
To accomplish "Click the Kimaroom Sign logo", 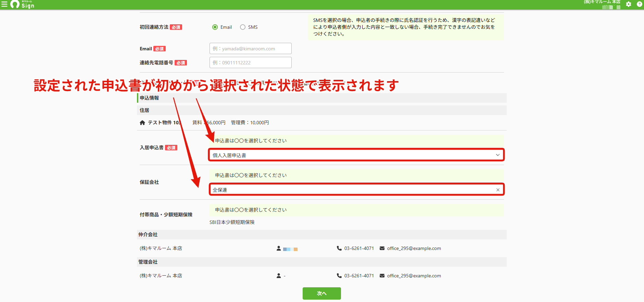I will tap(23, 4).
